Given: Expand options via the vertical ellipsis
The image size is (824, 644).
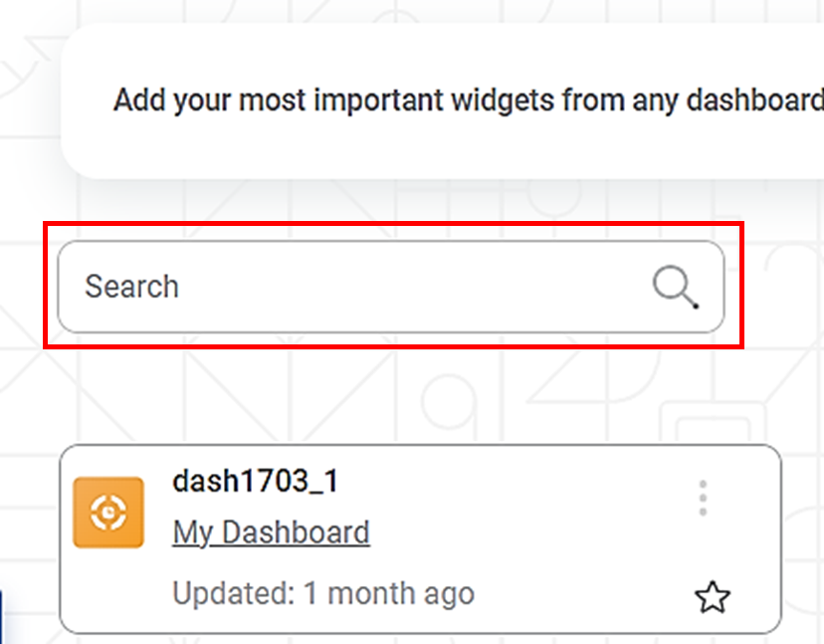Looking at the screenshot, I should point(703,498).
